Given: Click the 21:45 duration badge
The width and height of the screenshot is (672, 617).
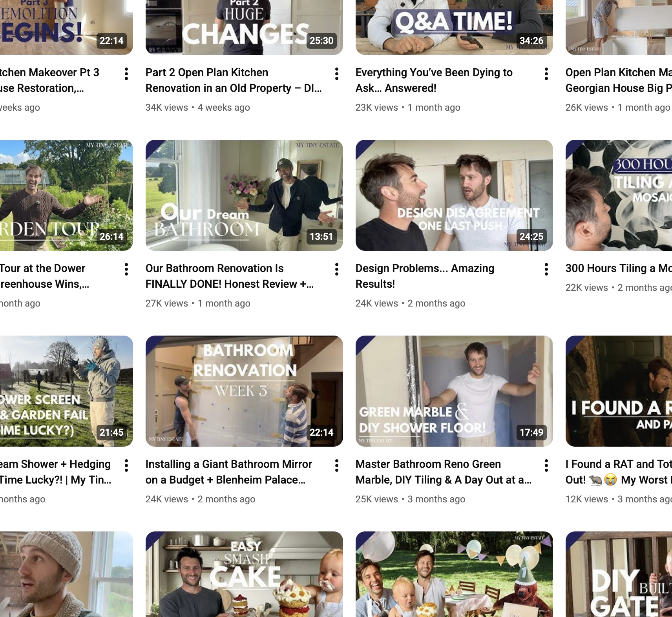Looking at the screenshot, I should click(111, 432).
